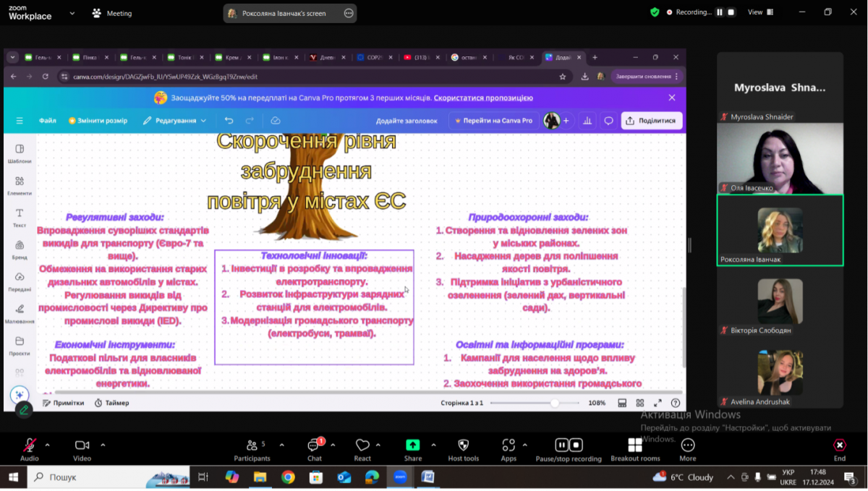
Task: Open the Zoom View dropdown
Action: click(759, 12)
